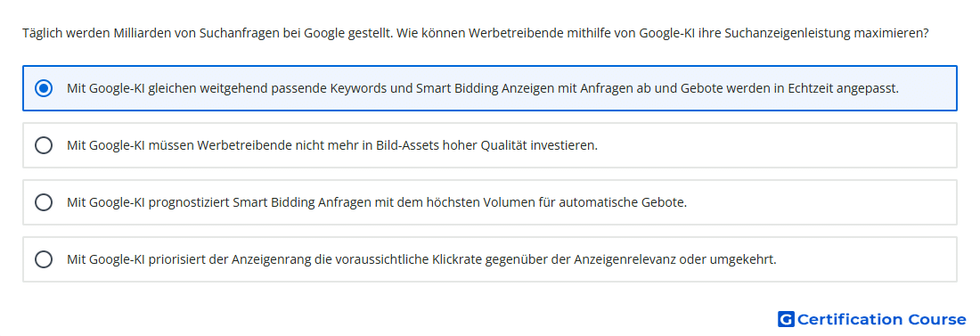Screen dimensions: 980x336
Task: Click empty area inside the höchsten Volumen answer box
Action: point(819,202)
